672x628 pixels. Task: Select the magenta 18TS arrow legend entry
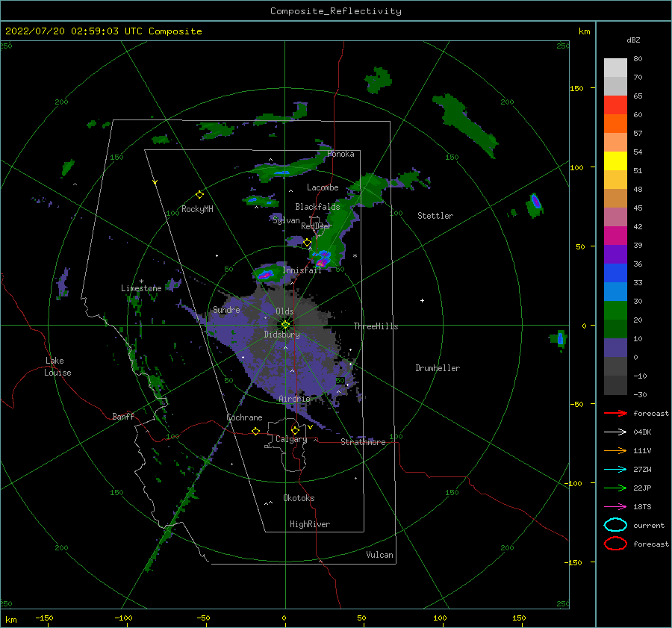[x=615, y=507]
